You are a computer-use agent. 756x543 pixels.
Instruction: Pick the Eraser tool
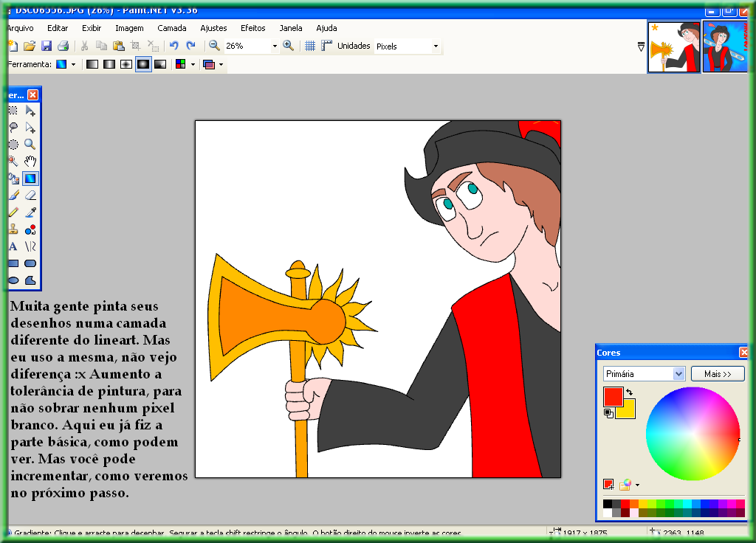pyautogui.click(x=30, y=196)
